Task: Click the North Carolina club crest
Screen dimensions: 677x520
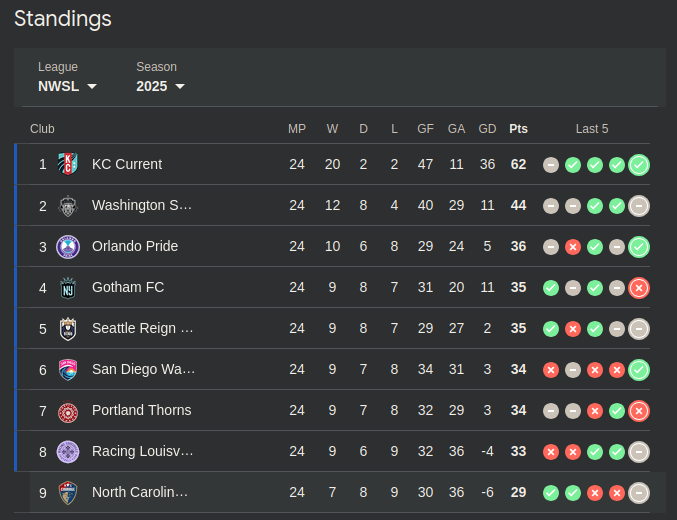Action: [x=68, y=492]
